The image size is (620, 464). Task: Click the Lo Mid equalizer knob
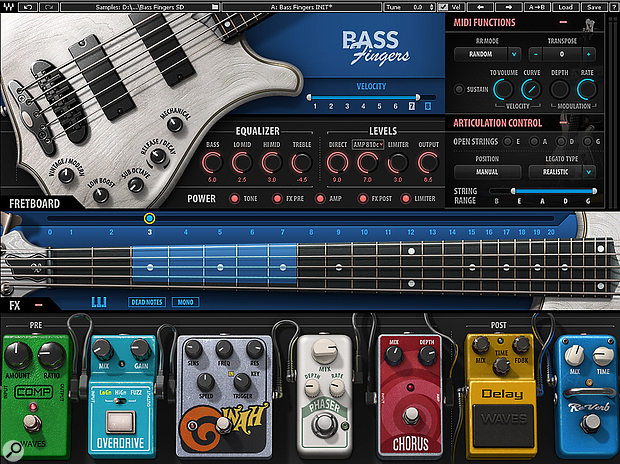click(242, 163)
